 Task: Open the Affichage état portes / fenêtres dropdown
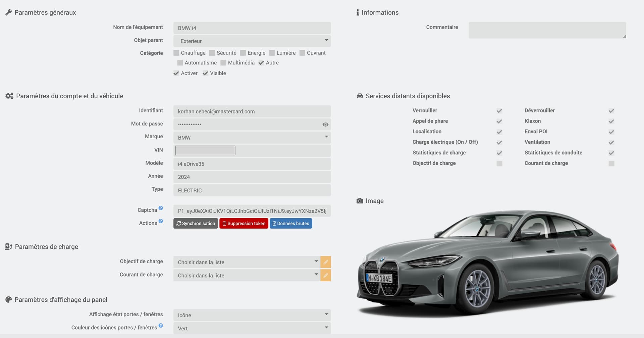coord(252,315)
